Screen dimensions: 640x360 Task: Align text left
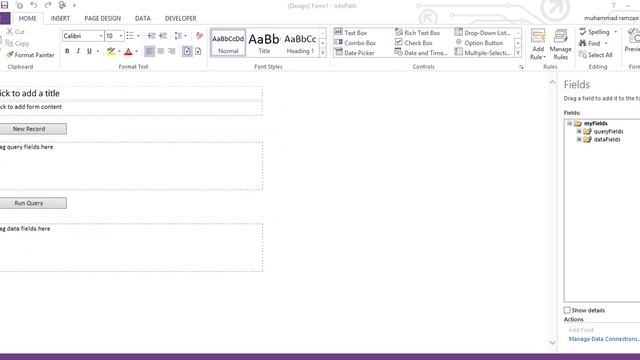click(x=149, y=51)
